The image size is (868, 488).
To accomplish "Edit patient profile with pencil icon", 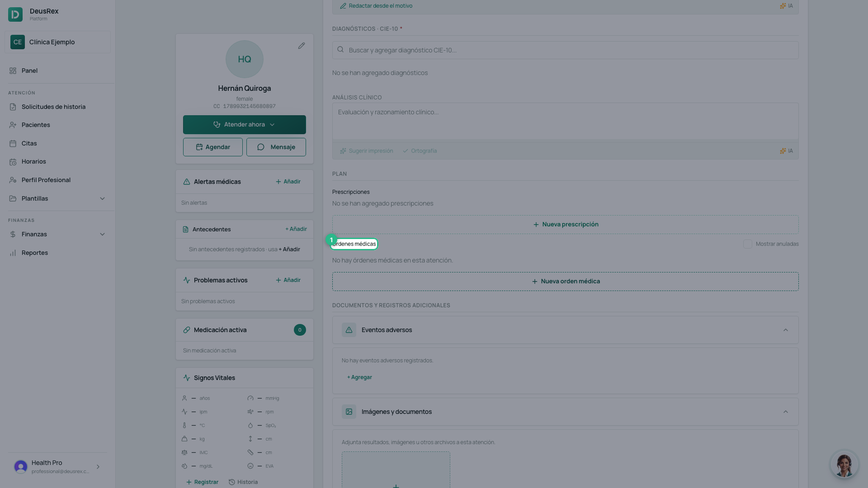I will pyautogui.click(x=302, y=46).
